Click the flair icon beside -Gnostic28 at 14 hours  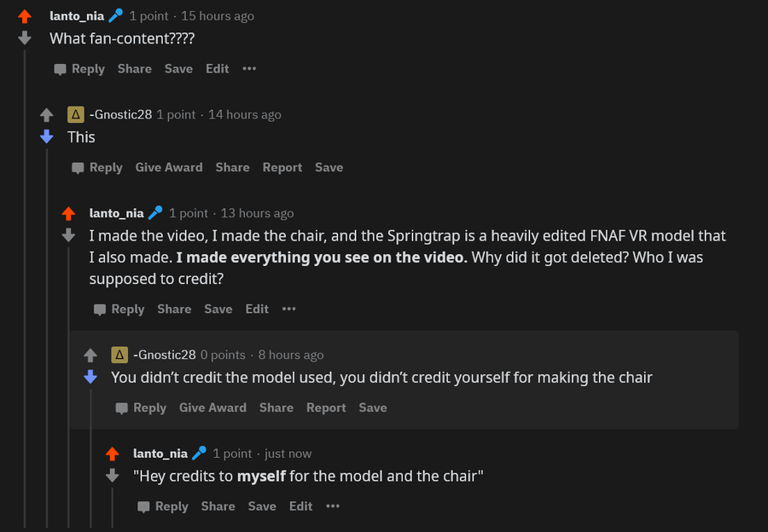pos(76,114)
